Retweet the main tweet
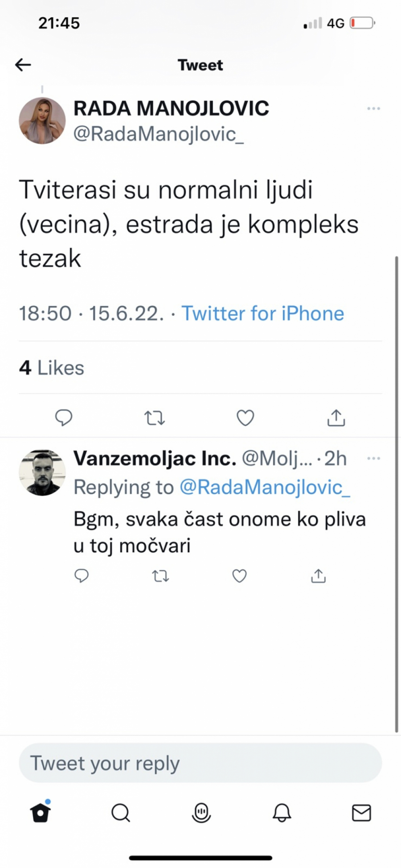Screen dimensions: 401x868 click(155, 418)
